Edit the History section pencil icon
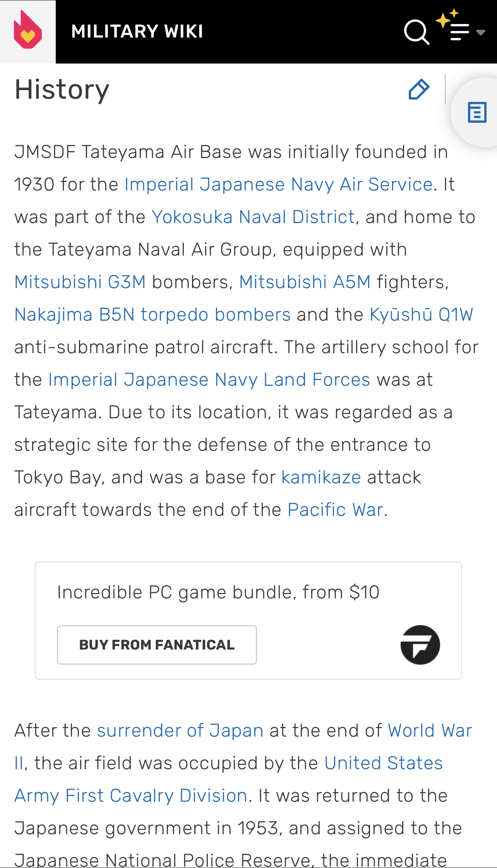 (x=419, y=90)
